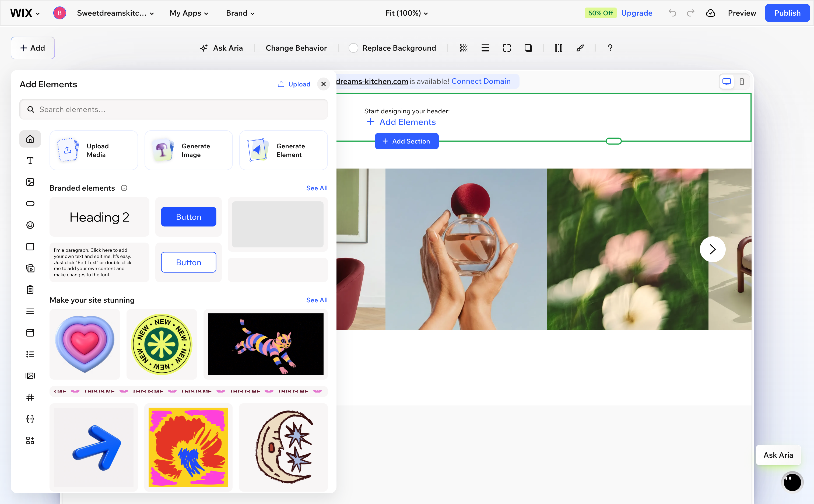Select Change Behavior in the toolbar
This screenshot has width=814, height=504.
tap(296, 48)
